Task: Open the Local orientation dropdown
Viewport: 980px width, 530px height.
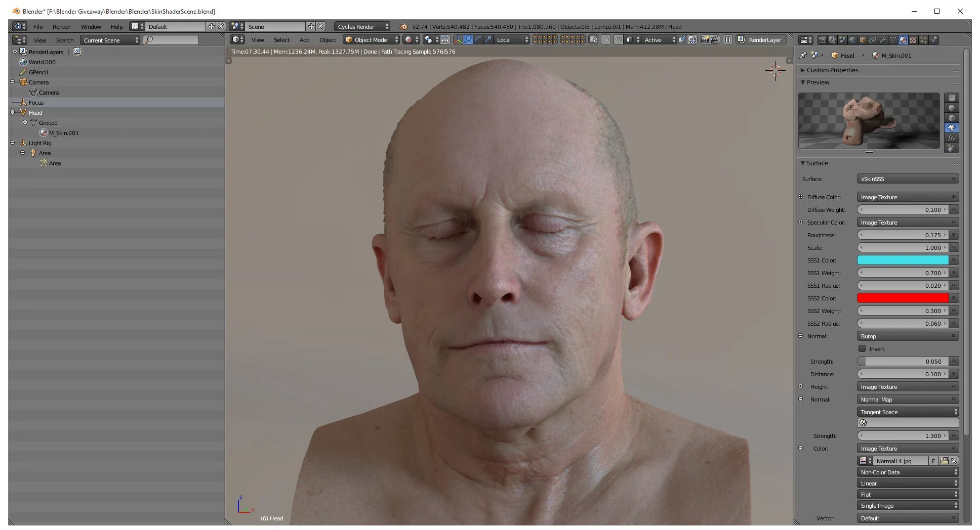Action: point(511,40)
